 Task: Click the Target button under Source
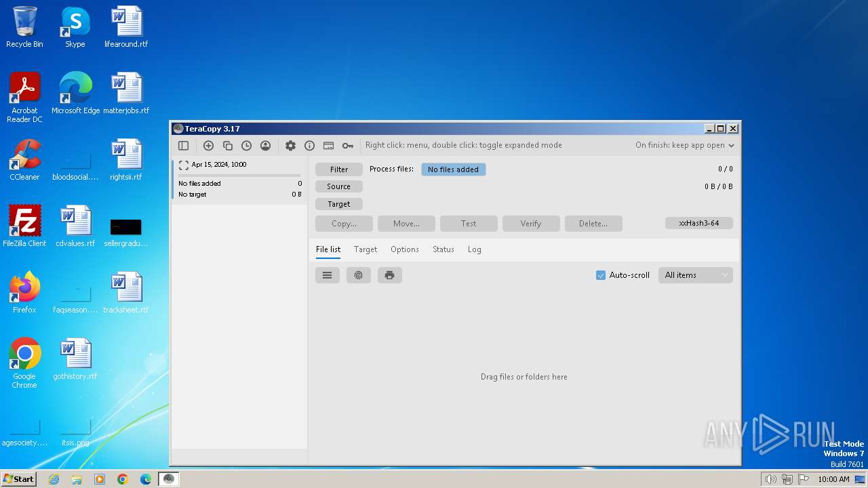(339, 204)
